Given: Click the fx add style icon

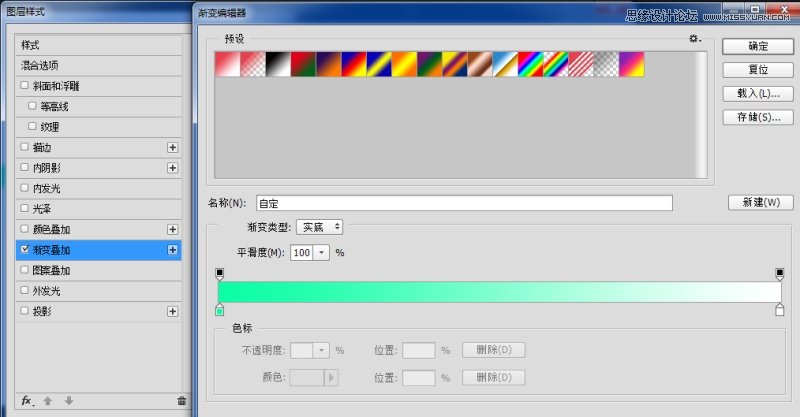Looking at the screenshot, I should pos(28,401).
